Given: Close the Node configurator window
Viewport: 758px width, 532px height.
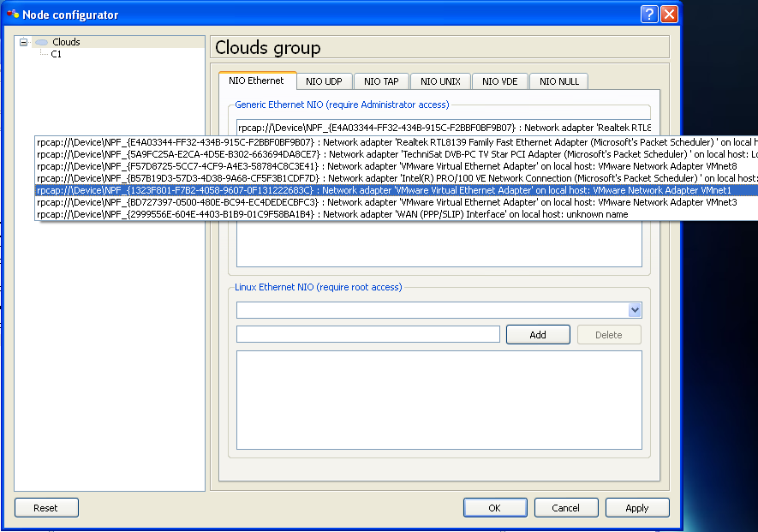Looking at the screenshot, I should pos(669,15).
